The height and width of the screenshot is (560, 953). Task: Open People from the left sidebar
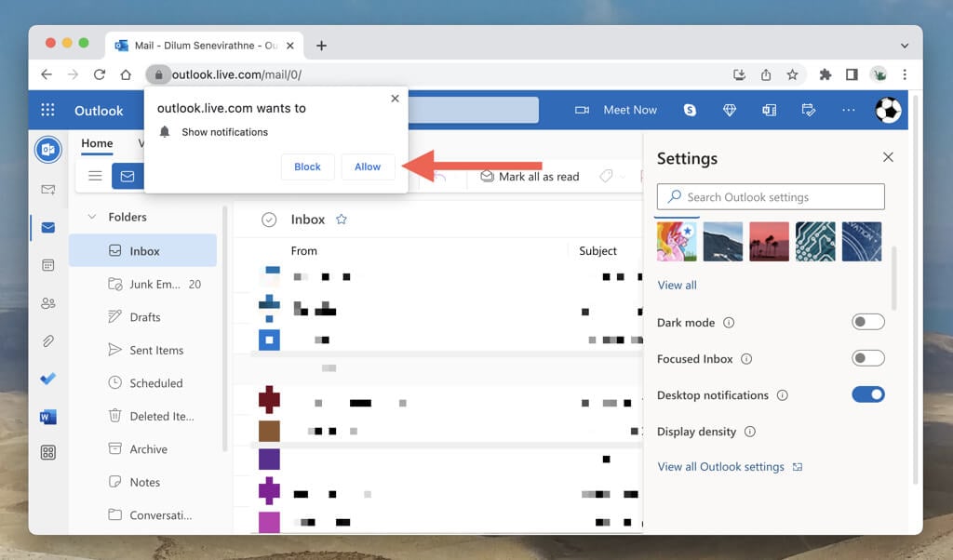(x=48, y=303)
